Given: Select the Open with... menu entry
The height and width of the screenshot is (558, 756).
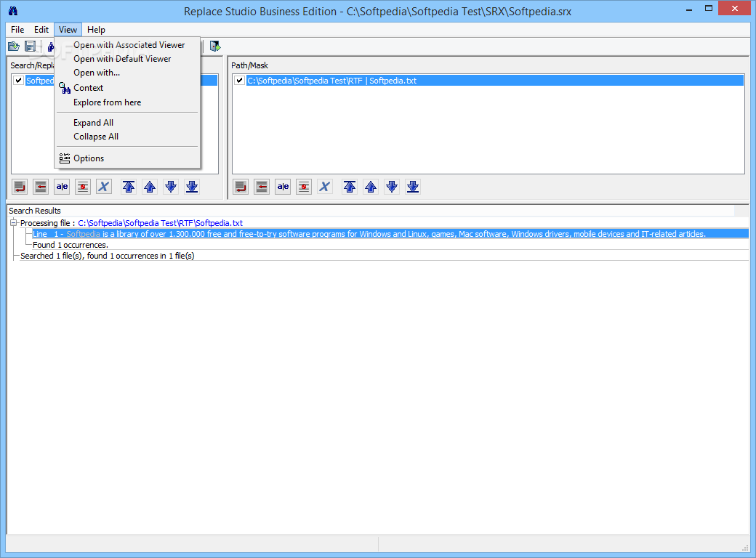Looking at the screenshot, I should (127, 73).
